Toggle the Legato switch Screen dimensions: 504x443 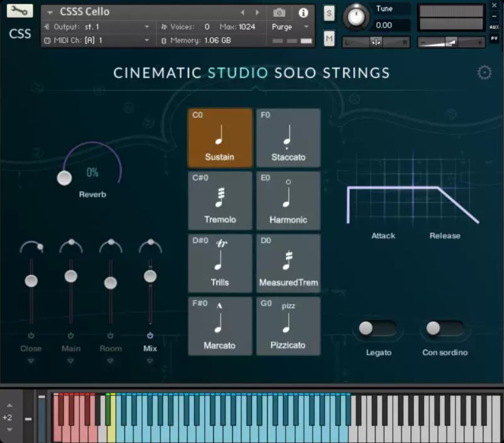(x=377, y=328)
